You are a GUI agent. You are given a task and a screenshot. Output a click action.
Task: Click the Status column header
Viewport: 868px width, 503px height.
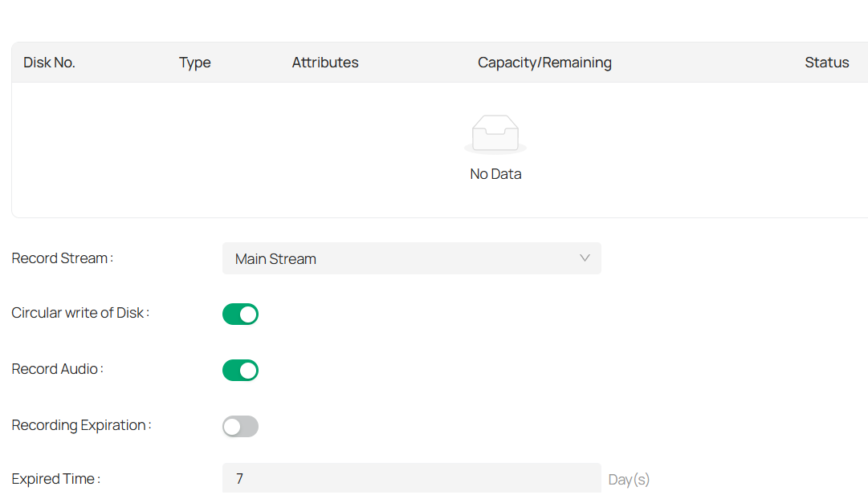click(x=827, y=62)
